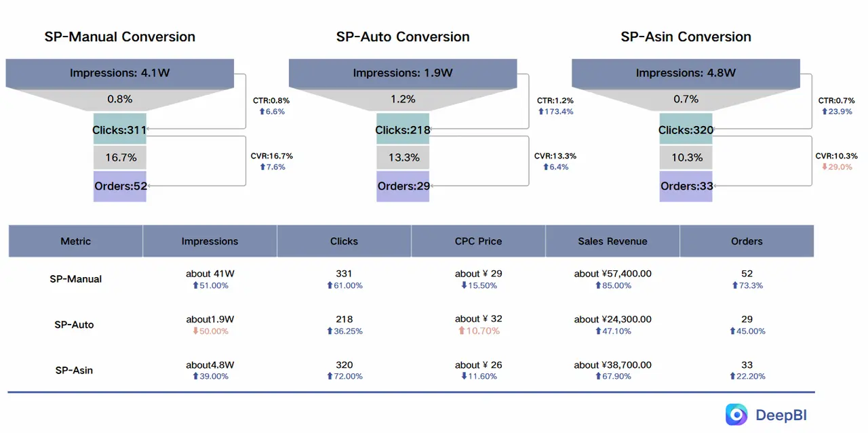Select the Clicks:218 segment of SP-Auto funnel
This screenshot has width=868, height=433.
tap(403, 129)
